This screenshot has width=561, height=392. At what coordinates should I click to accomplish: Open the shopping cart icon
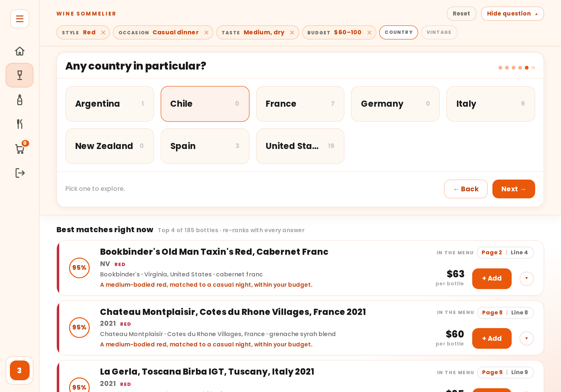[20, 149]
